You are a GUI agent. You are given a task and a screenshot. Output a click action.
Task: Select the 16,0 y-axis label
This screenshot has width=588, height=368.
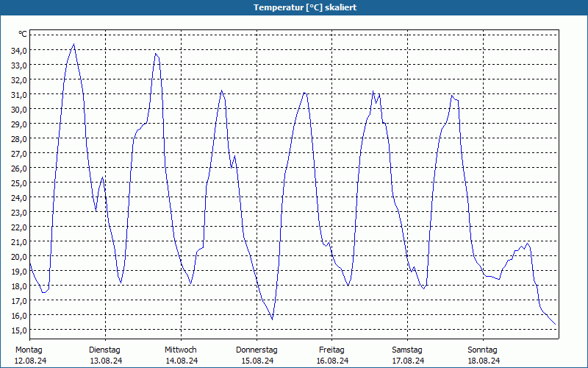pos(19,315)
